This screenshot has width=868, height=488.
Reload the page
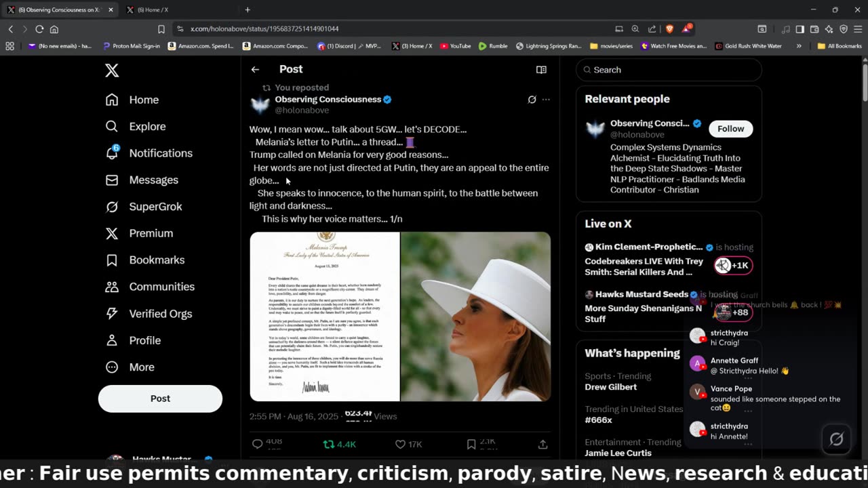[x=39, y=29]
